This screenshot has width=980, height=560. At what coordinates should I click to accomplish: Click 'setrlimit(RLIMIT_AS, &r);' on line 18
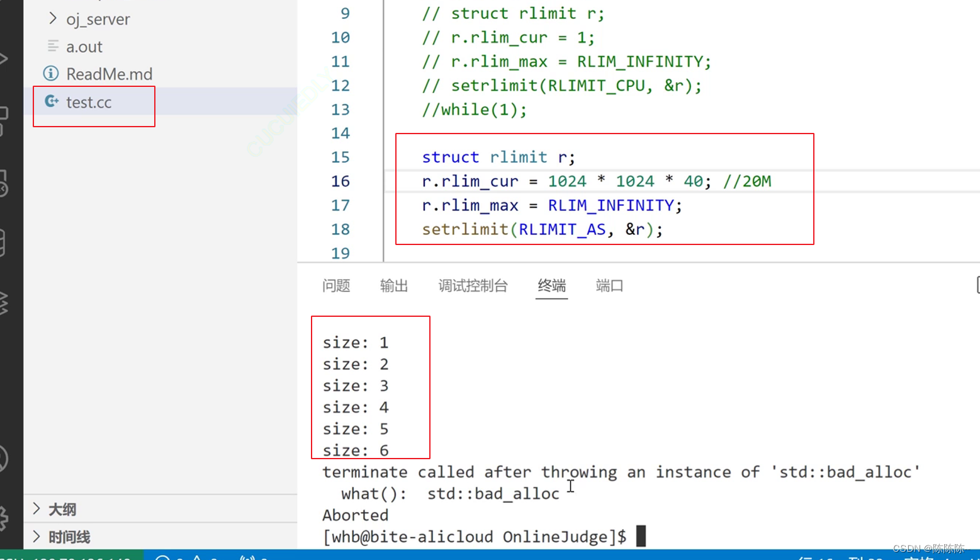coord(543,229)
